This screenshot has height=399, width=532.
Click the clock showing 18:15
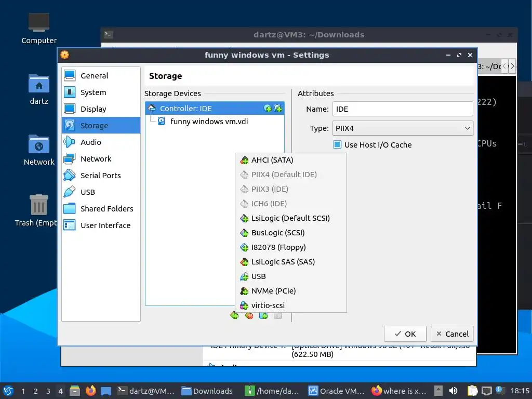(x=520, y=391)
